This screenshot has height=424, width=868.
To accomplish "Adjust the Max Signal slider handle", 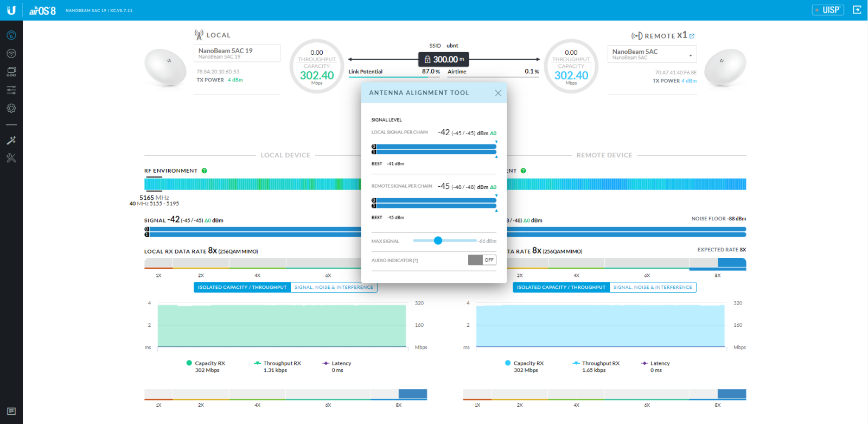I will pyautogui.click(x=438, y=241).
